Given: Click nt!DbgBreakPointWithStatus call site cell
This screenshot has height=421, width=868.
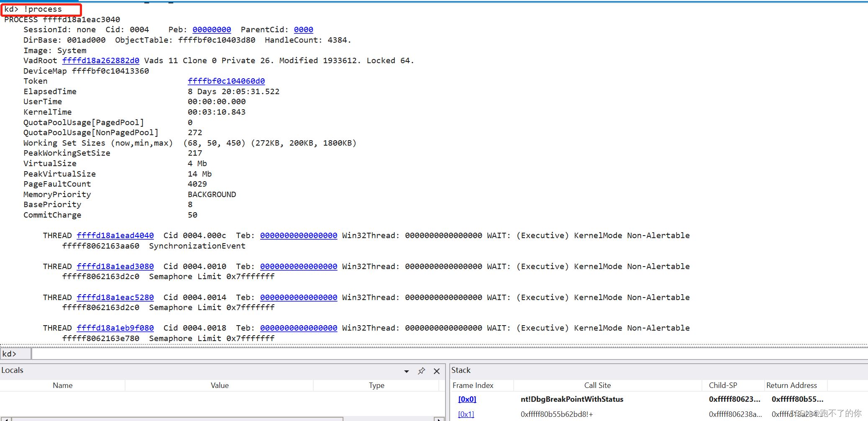Looking at the screenshot, I should (x=572, y=399).
